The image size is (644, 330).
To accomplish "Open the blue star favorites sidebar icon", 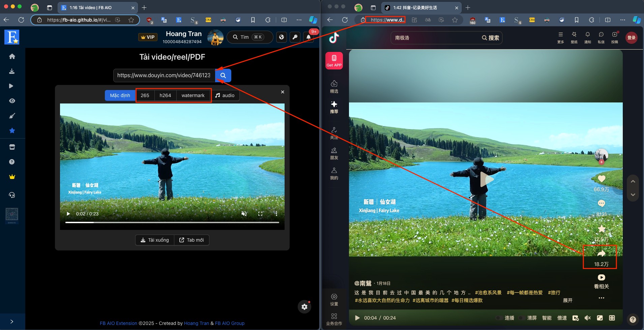I will pos(12,130).
